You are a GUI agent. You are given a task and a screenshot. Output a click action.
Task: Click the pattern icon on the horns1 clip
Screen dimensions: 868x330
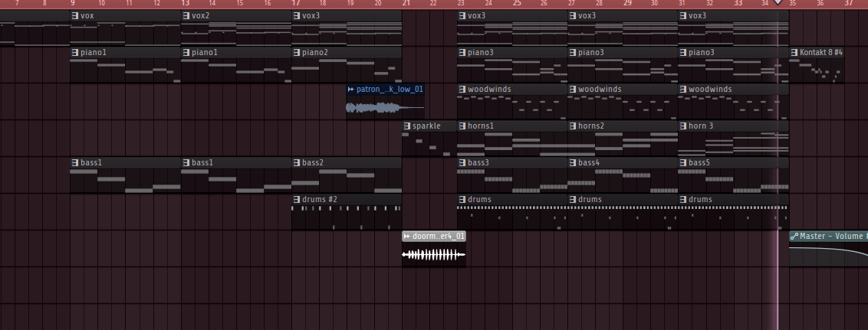(462, 126)
